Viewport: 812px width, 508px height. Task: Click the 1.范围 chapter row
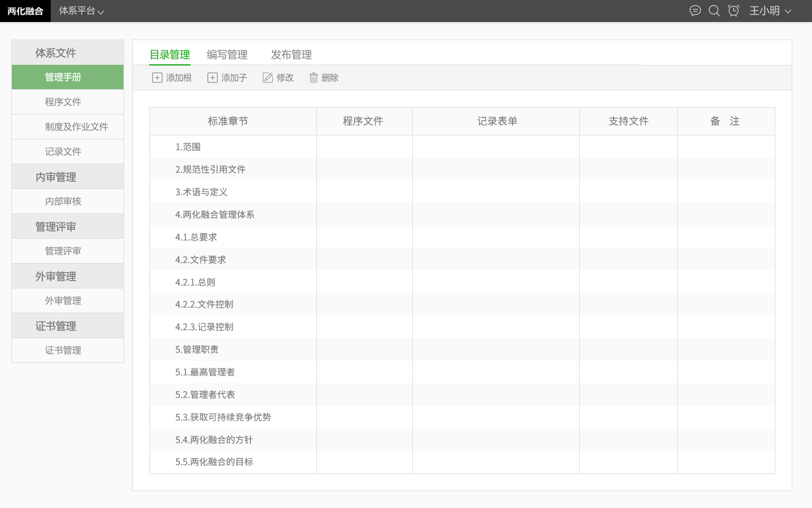click(232, 146)
